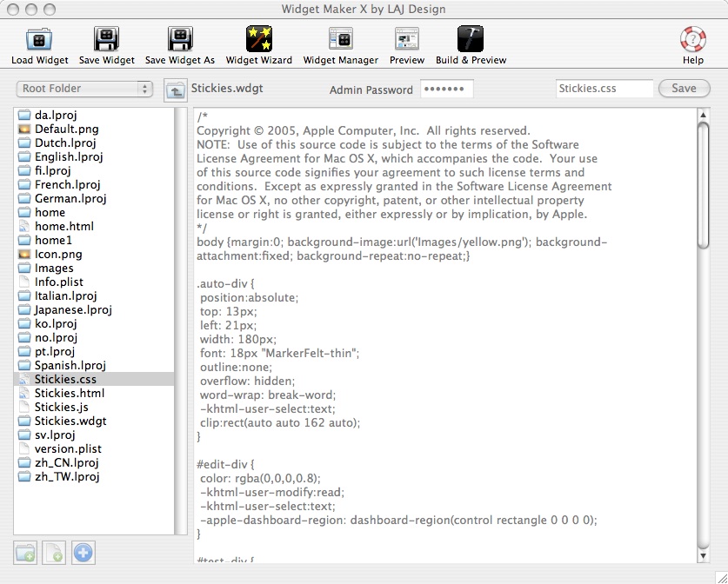Open the Widget Wizard

(x=258, y=39)
